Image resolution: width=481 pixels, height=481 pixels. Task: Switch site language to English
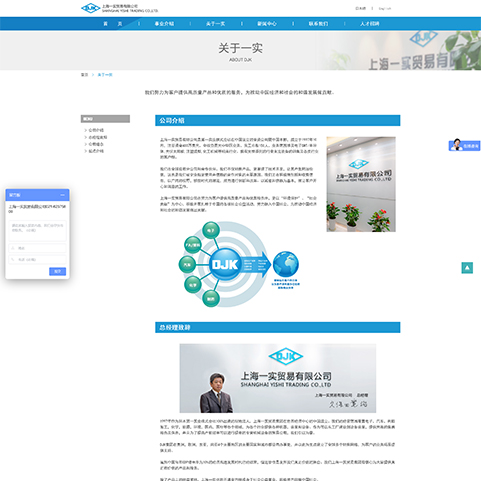click(385, 8)
